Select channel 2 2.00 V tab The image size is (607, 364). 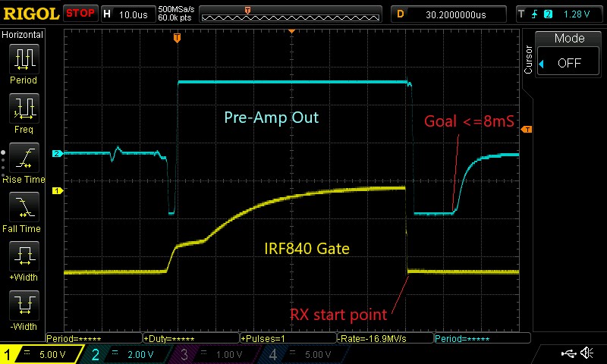coord(127,354)
